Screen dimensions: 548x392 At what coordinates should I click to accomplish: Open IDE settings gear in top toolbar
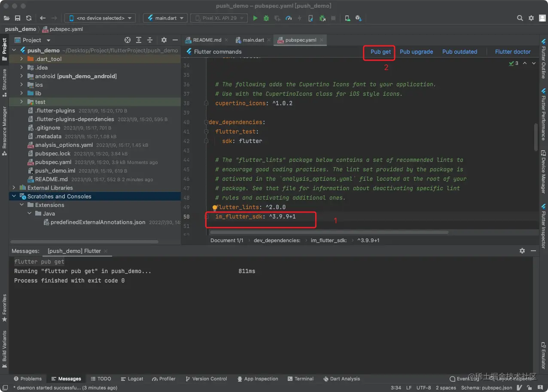coord(531,18)
